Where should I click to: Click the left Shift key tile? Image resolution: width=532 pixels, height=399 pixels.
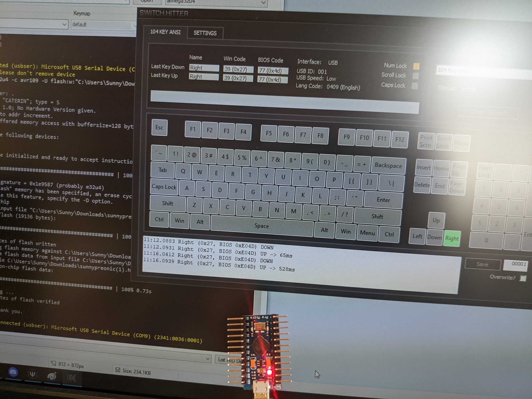[x=168, y=203]
